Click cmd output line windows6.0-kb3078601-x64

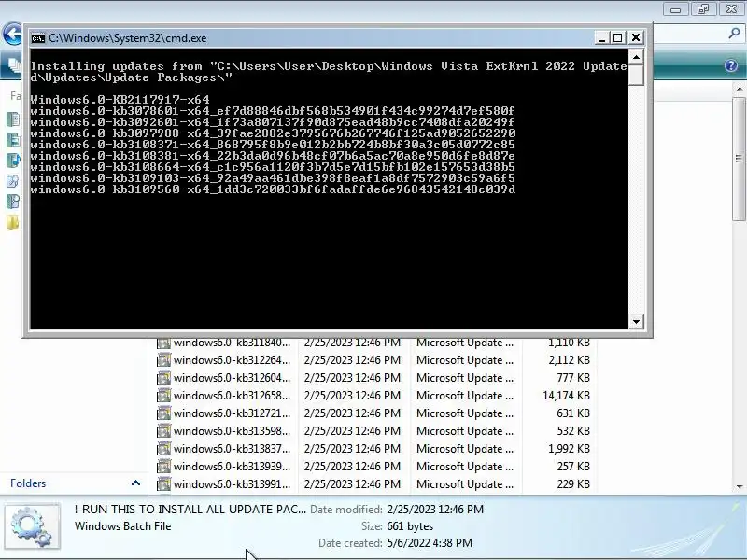pyautogui.click(x=273, y=111)
